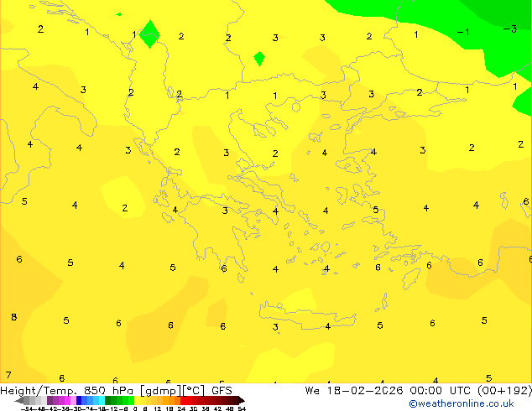Viewport: 532px width, 411px height.
Task: Click the 0 label under the color scale
Action: [135, 408]
